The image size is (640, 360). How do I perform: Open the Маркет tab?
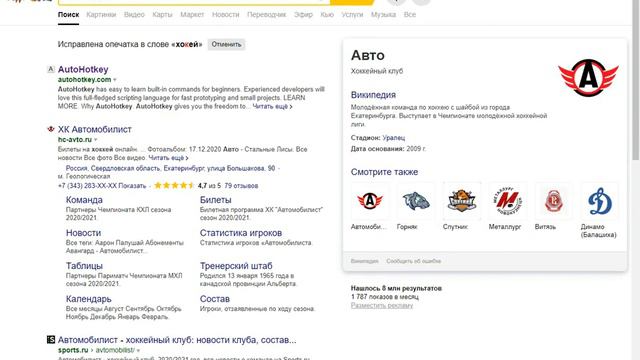coord(192,14)
